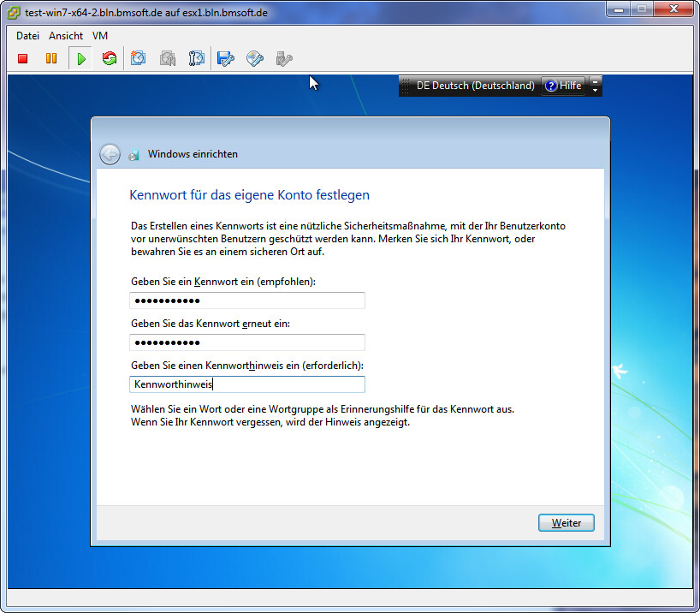Select DE Deutsch (Deutschland) input language
700x613 pixels.
pyautogui.click(x=475, y=86)
